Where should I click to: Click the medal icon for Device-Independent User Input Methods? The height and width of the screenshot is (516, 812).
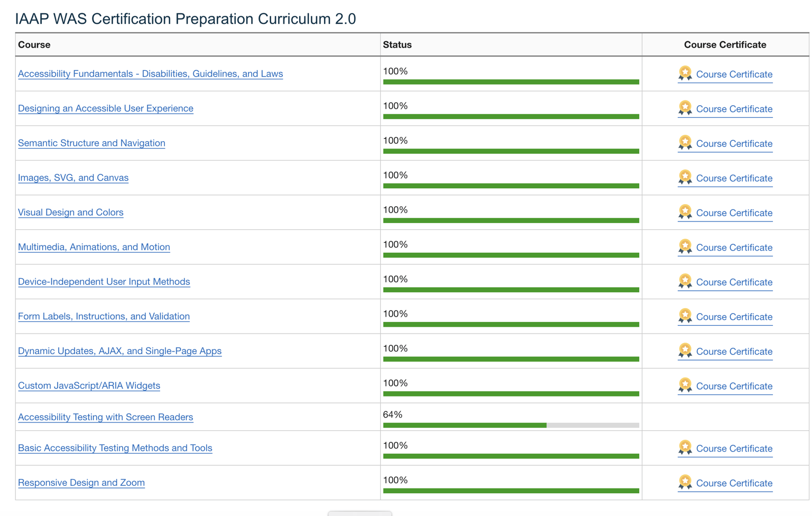(685, 281)
